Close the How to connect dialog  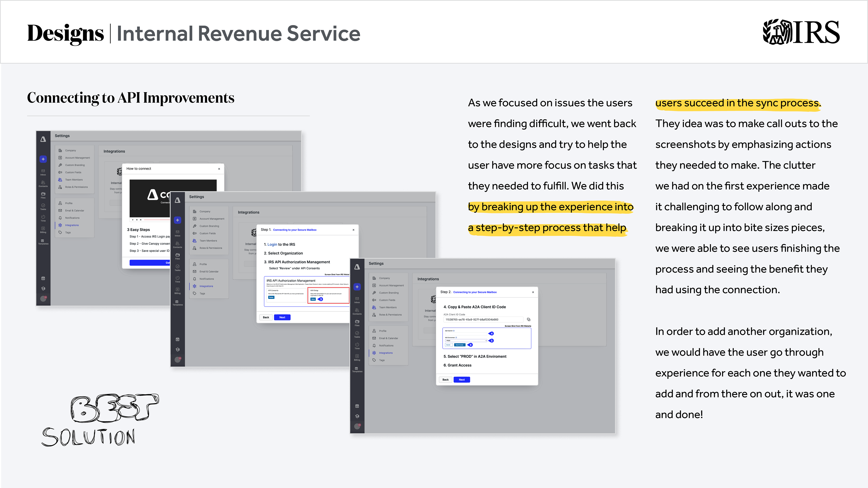[x=219, y=169]
